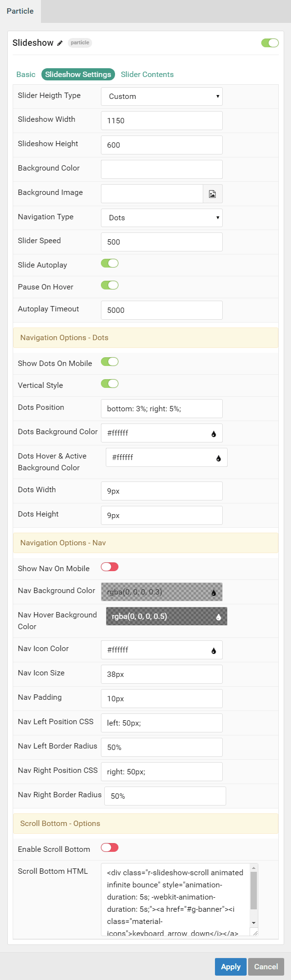Switch to the Basic tab
291x980 pixels.
point(26,75)
